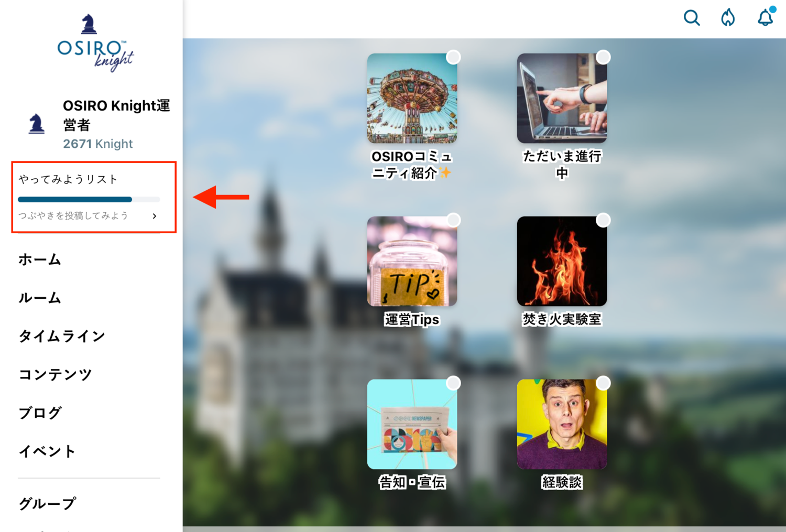Open the OSIROコミュニティ紹介 room icon

pyautogui.click(x=412, y=98)
